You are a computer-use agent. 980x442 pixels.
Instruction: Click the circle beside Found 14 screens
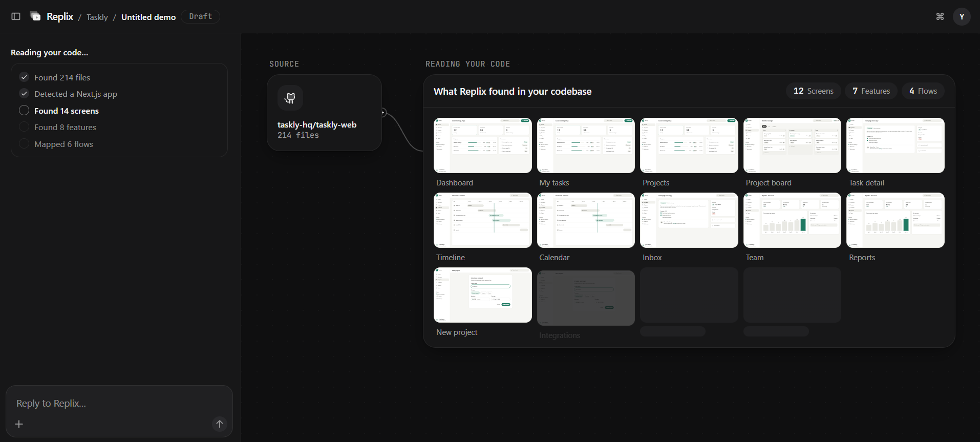24,111
